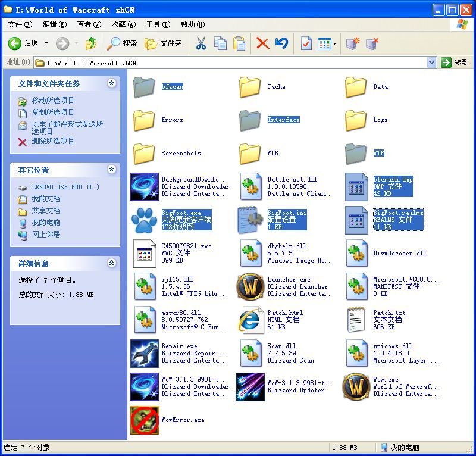The image size is (476, 456).
Task: Open the address bar dropdown arrow
Action: [431, 63]
